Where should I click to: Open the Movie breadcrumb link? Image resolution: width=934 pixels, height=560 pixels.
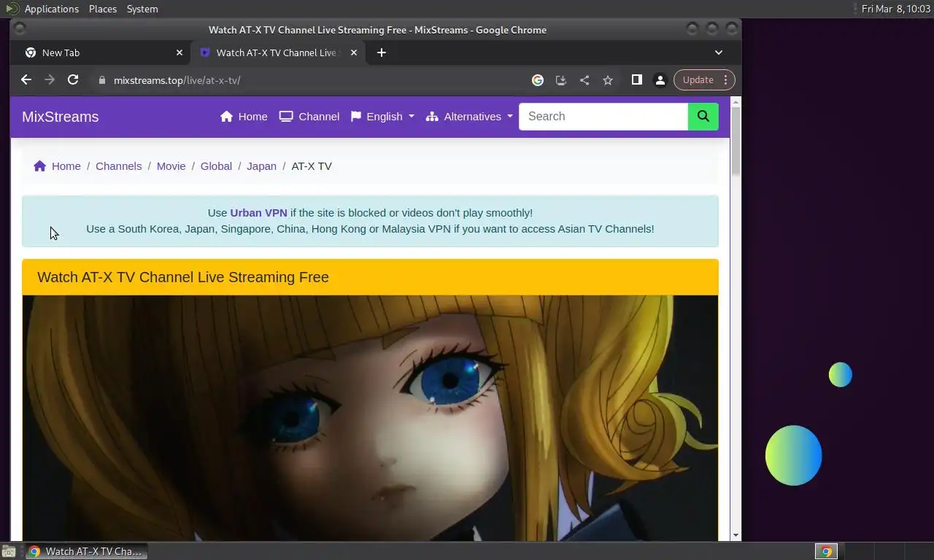click(171, 166)
